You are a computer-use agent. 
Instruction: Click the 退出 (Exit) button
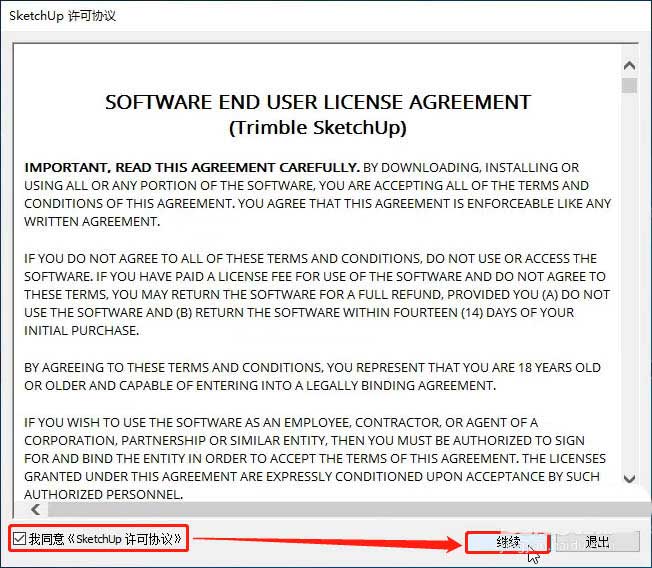tap(598, 542)
